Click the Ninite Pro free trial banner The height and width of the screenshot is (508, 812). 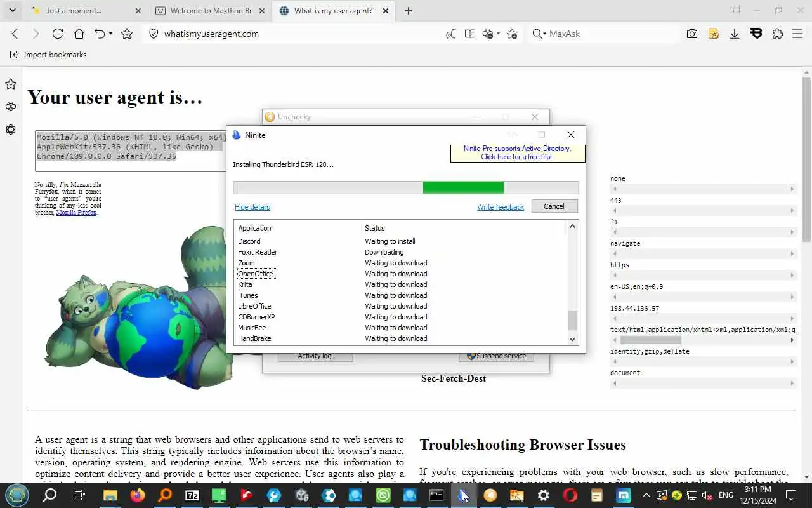coord(517,152)
